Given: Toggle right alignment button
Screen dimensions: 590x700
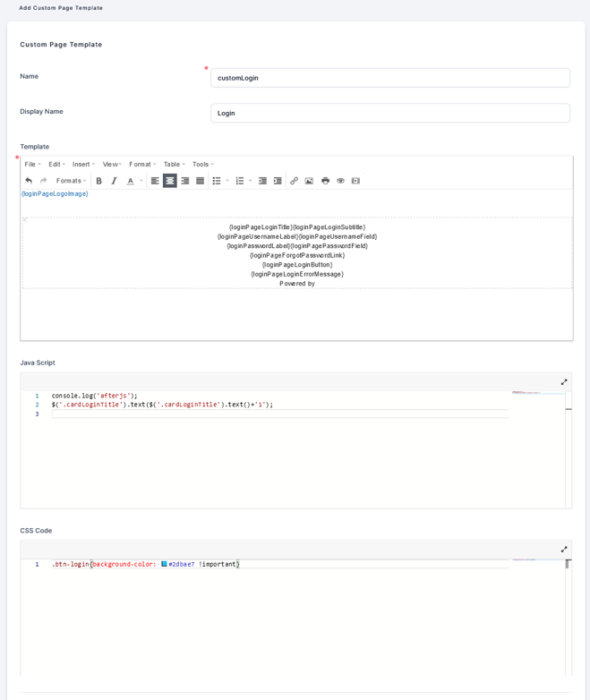Looking at the screenshot, I should pyautogui.click(x=185, y=181).
